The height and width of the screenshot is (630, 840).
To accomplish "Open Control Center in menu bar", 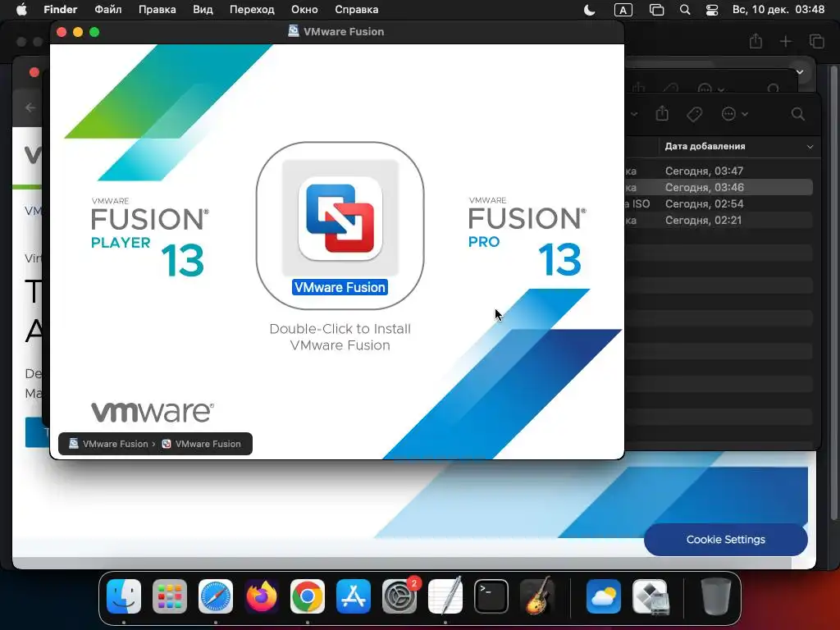I will (x=712, y=10).
